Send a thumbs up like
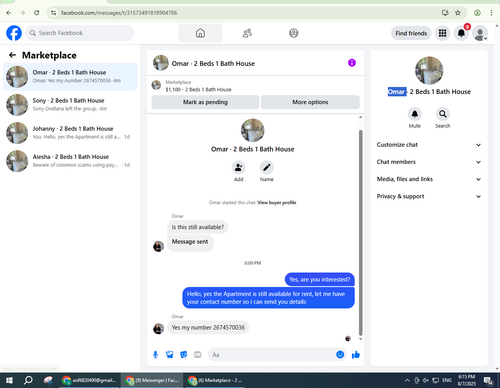 point(356,355)
